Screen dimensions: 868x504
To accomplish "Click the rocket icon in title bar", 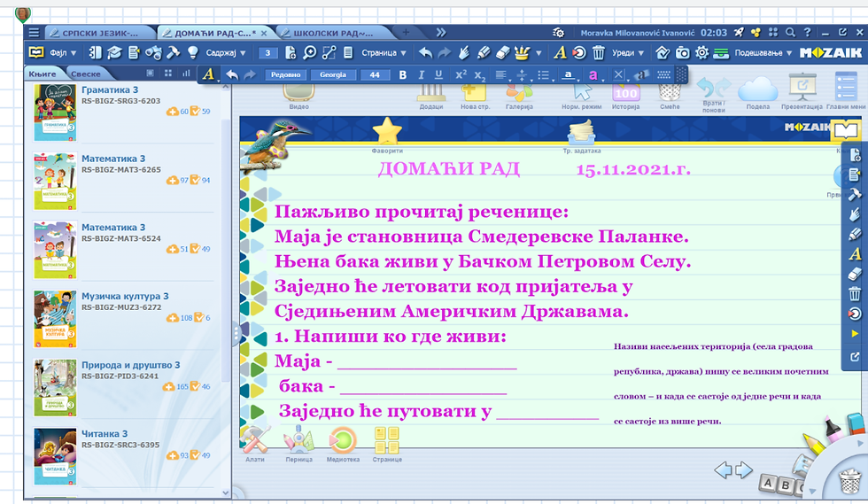I will tap(739, 33).
